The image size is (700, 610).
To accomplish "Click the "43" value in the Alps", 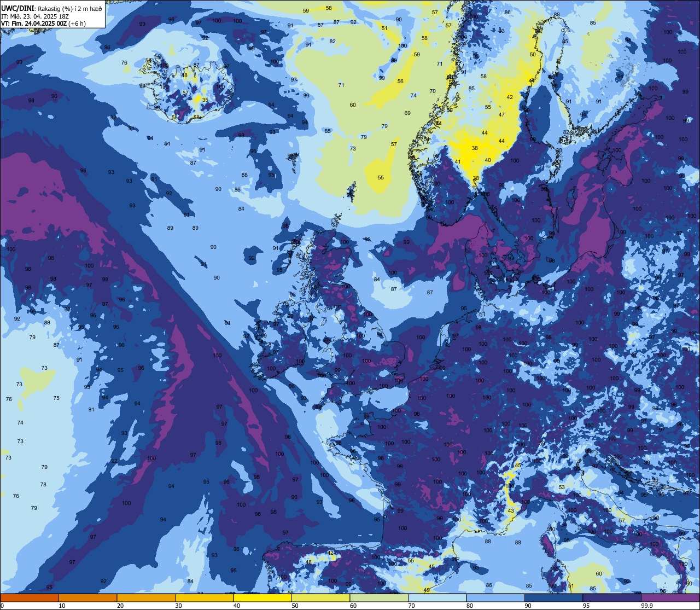I will (x=511, y=510).
